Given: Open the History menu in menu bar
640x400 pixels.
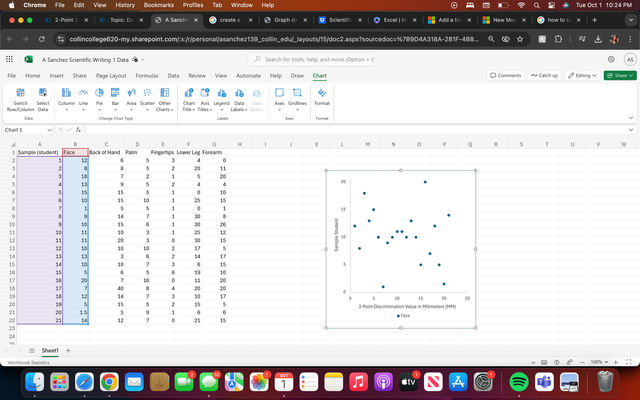Looking at the screenshot, I should (x=125, y=5).
